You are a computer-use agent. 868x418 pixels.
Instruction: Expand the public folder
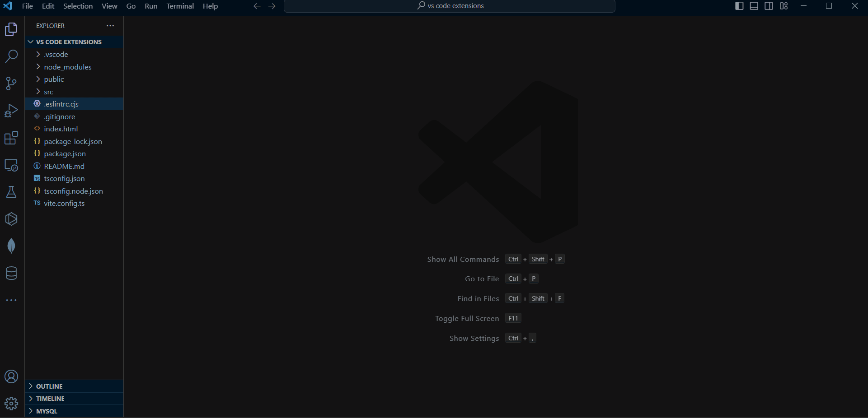[x=74, y=79]
